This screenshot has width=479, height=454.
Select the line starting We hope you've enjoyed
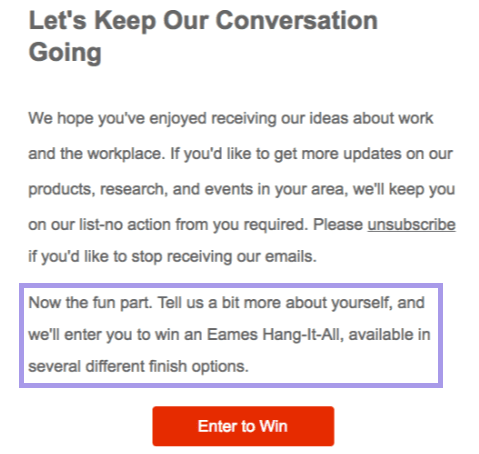click(231, 119)
